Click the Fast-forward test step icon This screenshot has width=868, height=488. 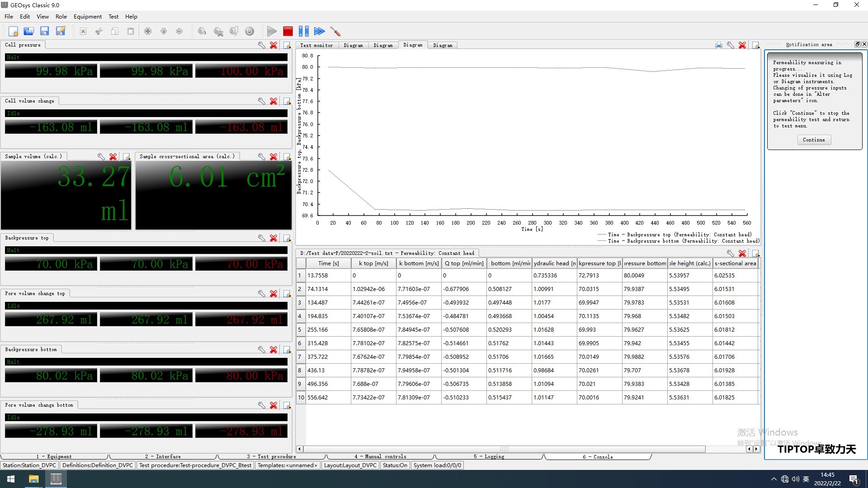point(319,30)
